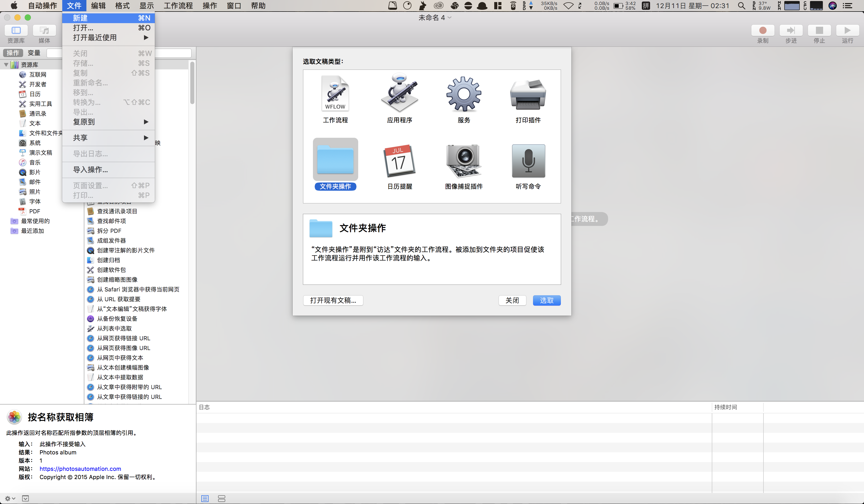Choose the Application robot icon
The height and width of the screenshot is (504, 864).
[x=399, y=93]
